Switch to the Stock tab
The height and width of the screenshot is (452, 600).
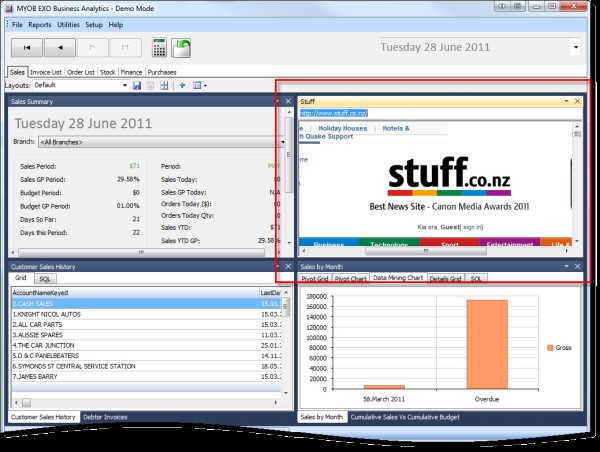click(108, 72)
